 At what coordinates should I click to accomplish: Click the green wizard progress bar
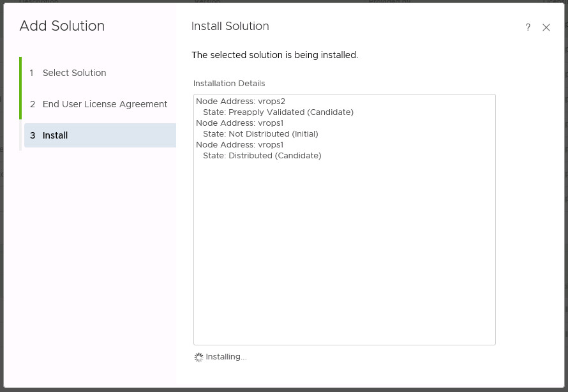click(x=20, y=88)
